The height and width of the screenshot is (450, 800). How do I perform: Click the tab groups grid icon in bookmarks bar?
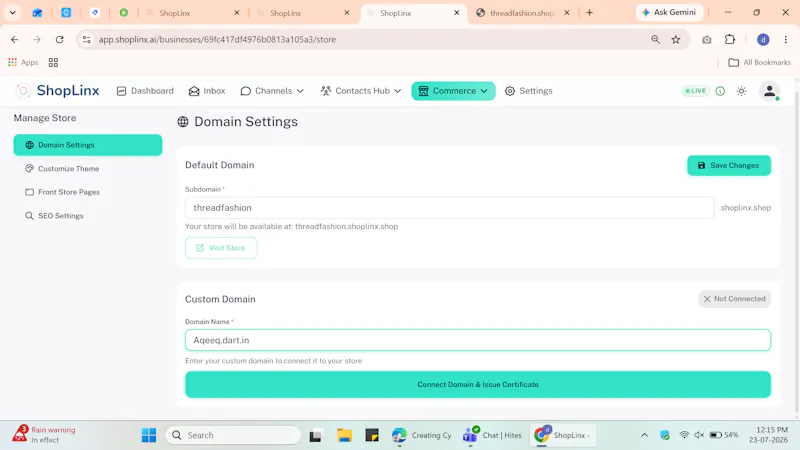pyautogui.click(x=53, y=62)
